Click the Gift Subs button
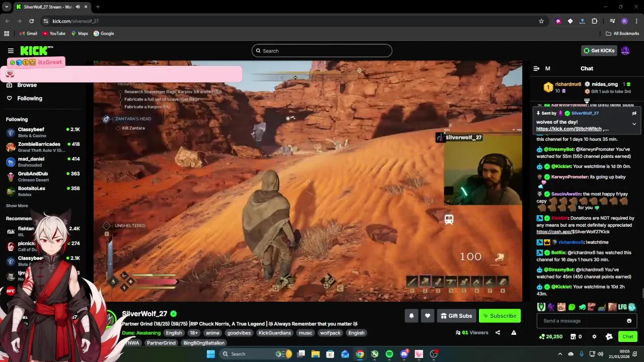This screenshot has width=644, height=362. coord(456,316)
